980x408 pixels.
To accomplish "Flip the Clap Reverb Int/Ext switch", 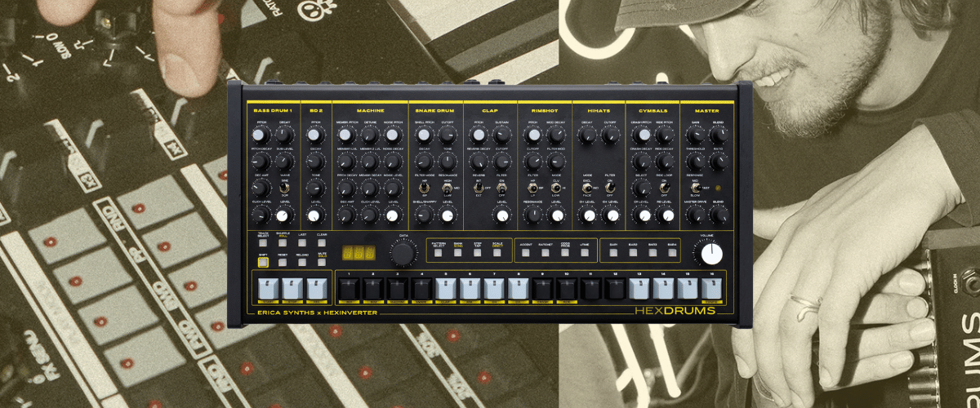I will coord(479,189).
